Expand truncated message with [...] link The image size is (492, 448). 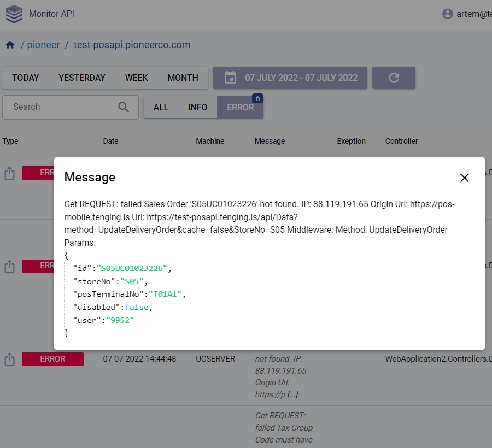pyautogui.click(x=292, y=394)
